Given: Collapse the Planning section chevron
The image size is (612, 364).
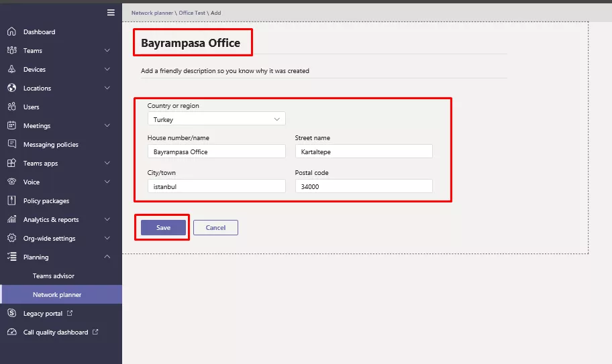Looking at the screenshot, I should [107, 257].
